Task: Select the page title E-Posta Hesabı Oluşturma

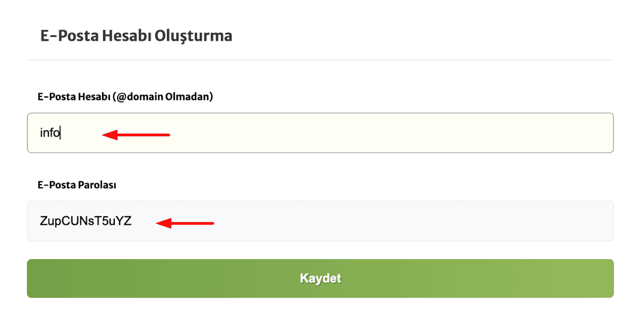Action: coord(136,35)
